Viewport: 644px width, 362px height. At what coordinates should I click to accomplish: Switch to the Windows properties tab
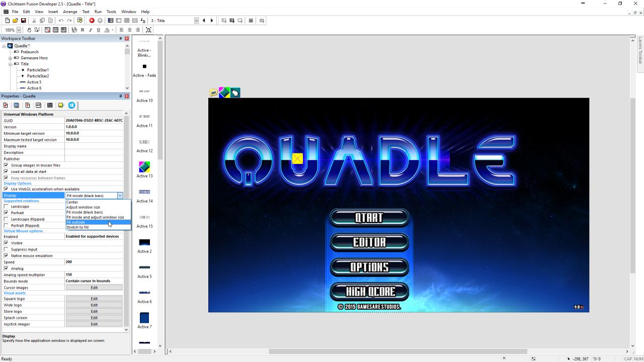(x=16, y=105)
